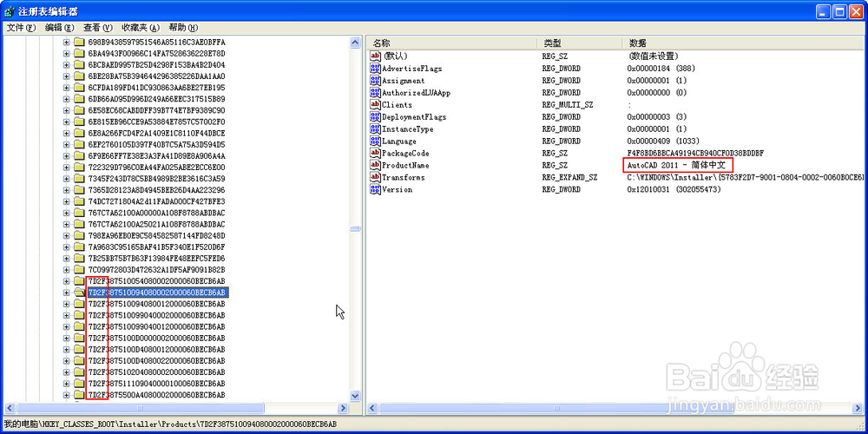Screen dimensions: 868x434
Task: Open the 收藏夹(A) menu
Action: [141, 27]
